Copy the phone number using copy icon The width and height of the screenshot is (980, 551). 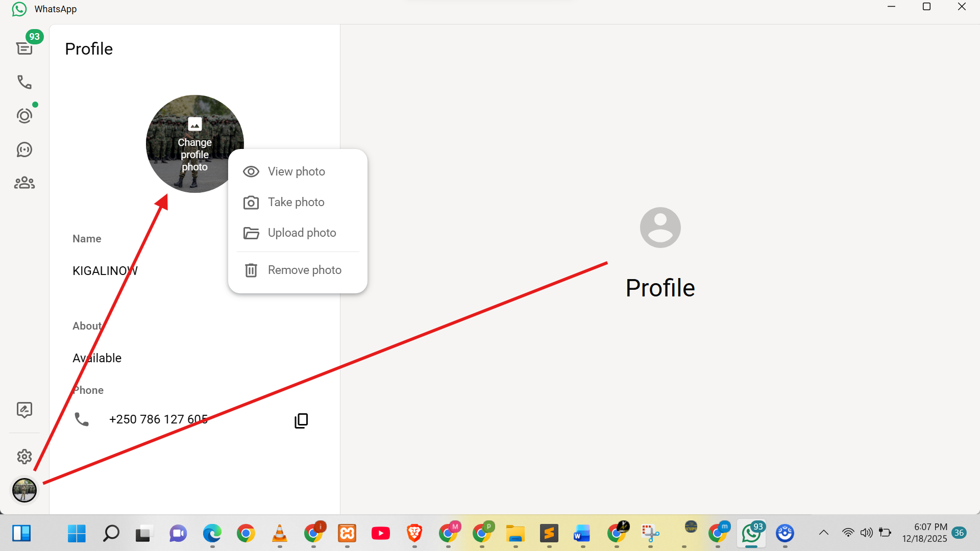(301, 420)
